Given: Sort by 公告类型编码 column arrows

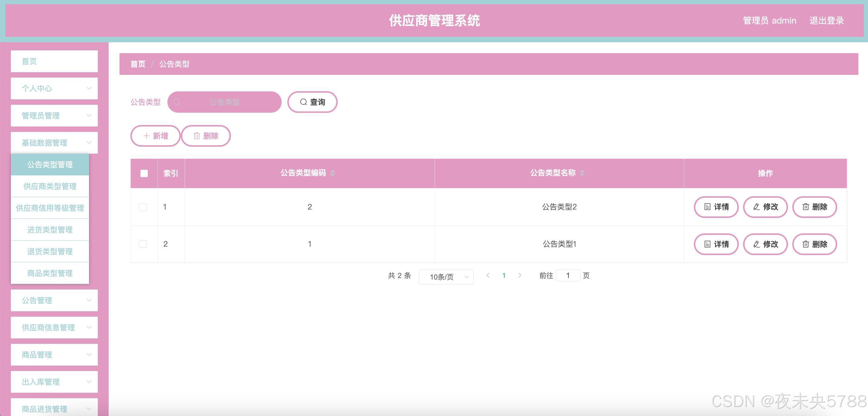Looking at the screenshot, I should (333, 173).
